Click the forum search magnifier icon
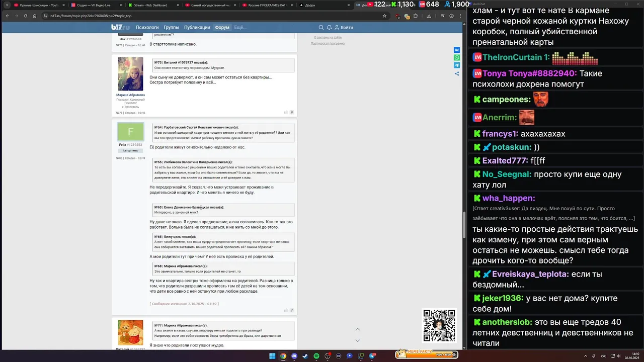 pos(321,27)
